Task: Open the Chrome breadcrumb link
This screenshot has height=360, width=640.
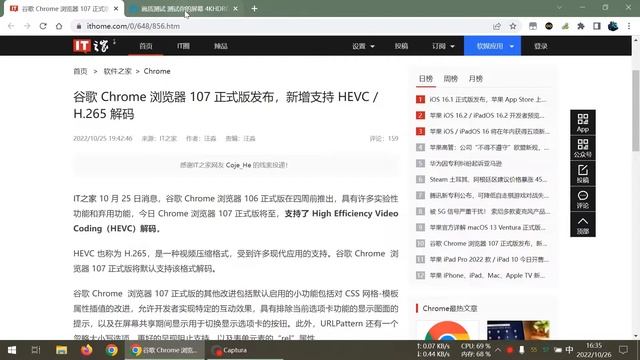Action: click(157, 71)
